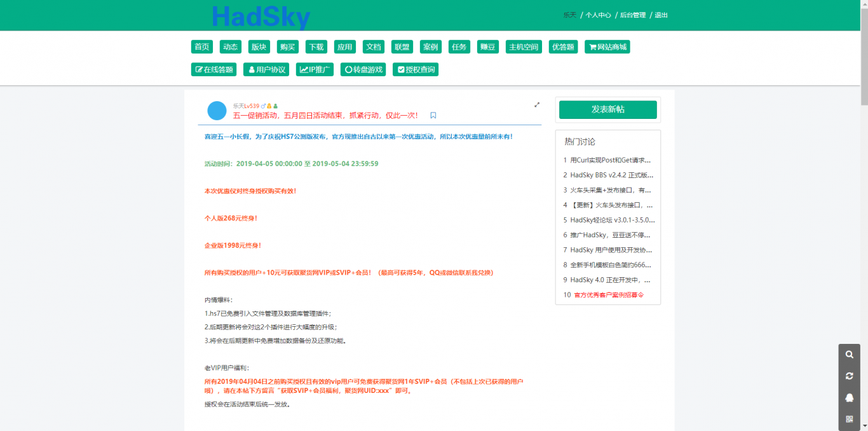The image size is (868, 431).
Task: Click the 老VIP用户福利 heading
Action: coord(227,368)
